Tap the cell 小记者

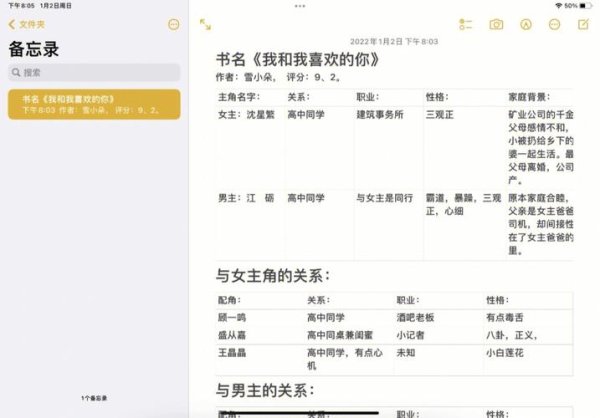(x=410, y=335)
